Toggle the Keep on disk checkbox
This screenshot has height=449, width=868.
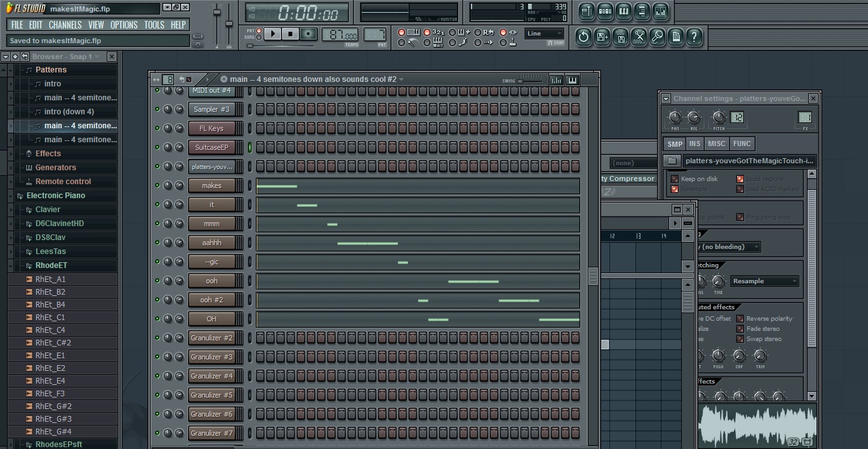(674, 179)
